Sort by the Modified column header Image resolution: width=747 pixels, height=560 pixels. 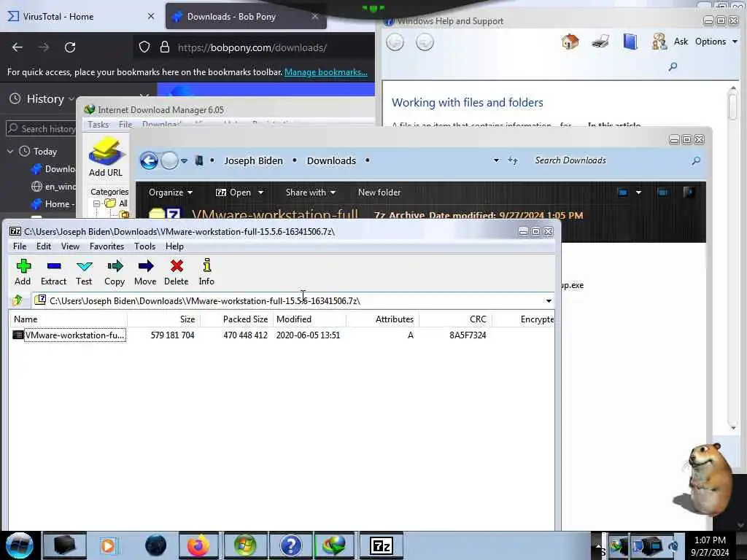point(309,319)
